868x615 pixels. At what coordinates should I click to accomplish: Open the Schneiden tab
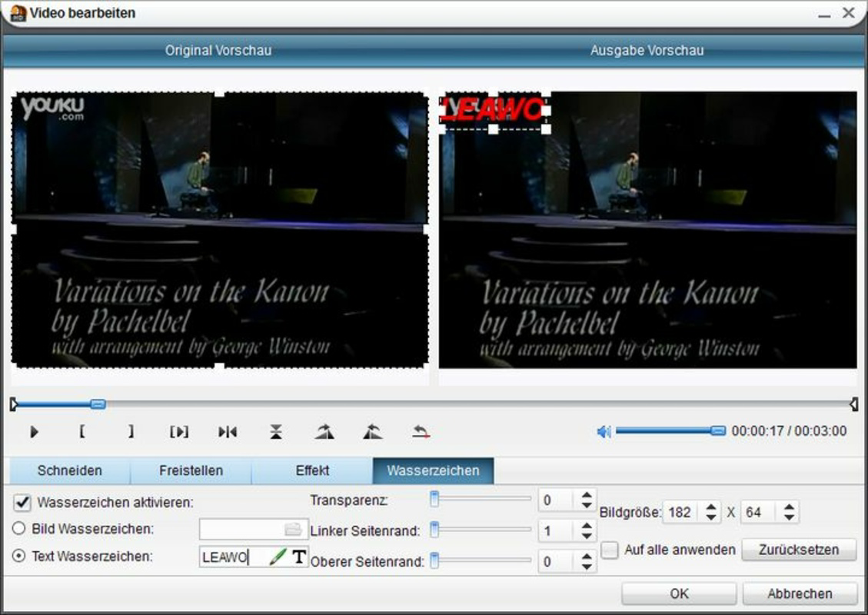coord(70,470)
